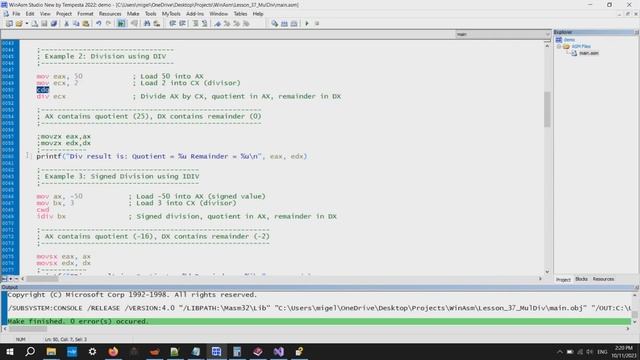Screen dimensions: 640x360
Task: Click the ENG language indicator in tray
Action: click(602, 352)
